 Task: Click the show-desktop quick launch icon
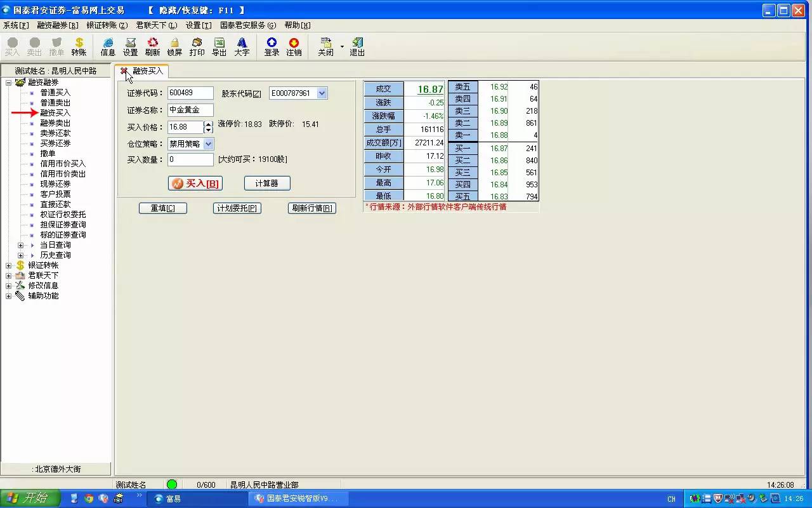point(74,498)
